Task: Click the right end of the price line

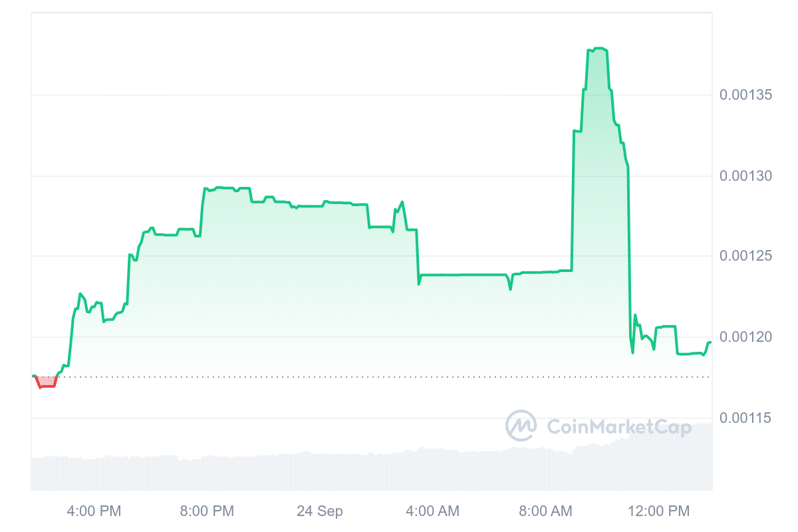Action: pos(710,342)
